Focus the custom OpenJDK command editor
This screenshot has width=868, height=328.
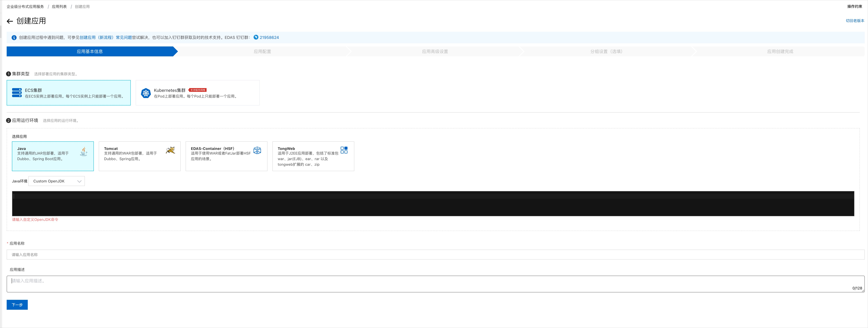point(433,203)
